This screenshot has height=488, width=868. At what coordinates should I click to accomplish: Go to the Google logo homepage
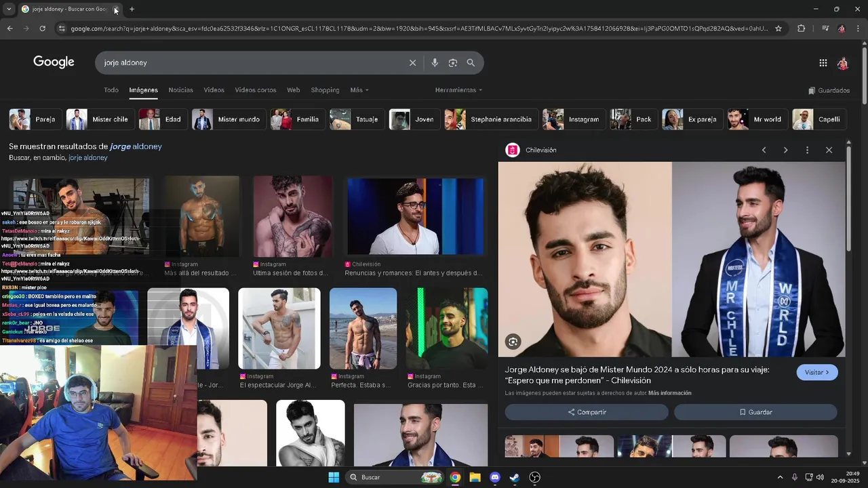[x=54, y=62]
